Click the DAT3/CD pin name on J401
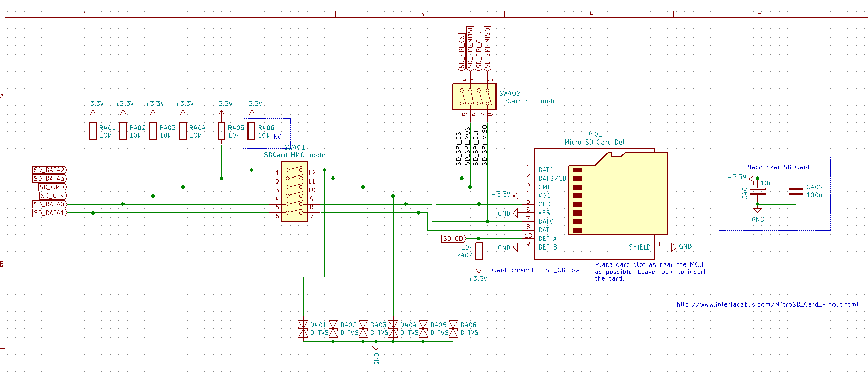868x372 pixels. [552, 179]
